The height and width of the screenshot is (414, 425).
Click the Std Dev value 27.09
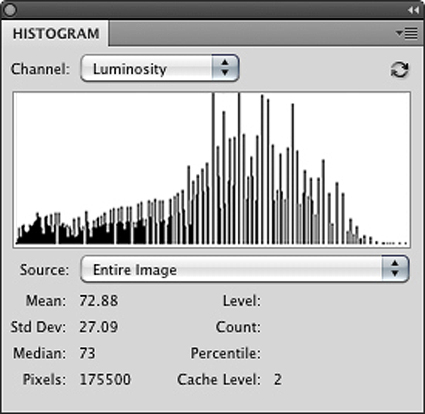[x=98, y=327]
